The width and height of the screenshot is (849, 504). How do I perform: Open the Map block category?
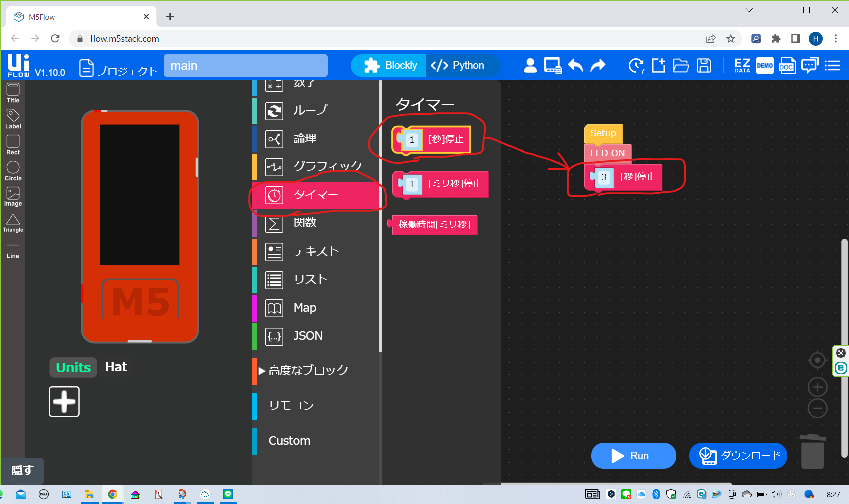(x=315, y=308)
